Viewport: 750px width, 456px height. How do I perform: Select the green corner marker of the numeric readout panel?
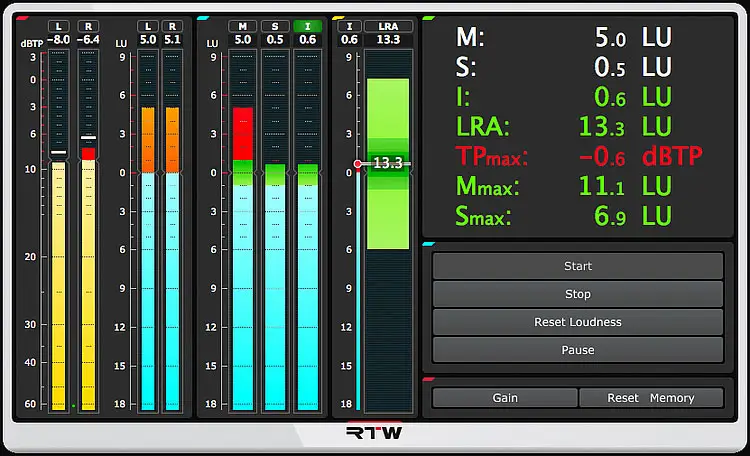click(429, 18)
